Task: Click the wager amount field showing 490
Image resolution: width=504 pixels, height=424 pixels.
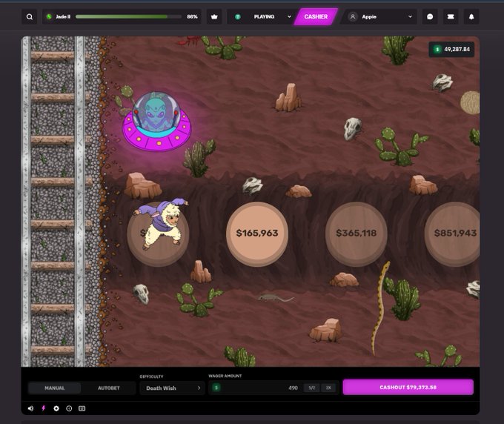Action: (x=273, y=388)
